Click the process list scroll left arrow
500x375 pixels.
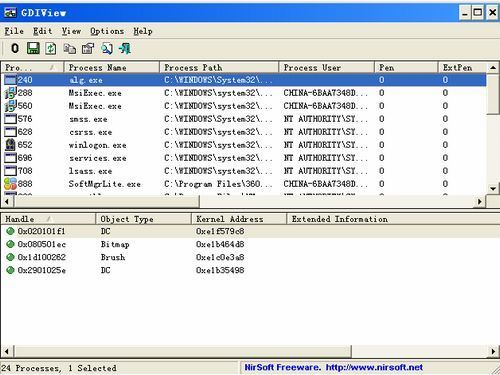tap(7, 201)
